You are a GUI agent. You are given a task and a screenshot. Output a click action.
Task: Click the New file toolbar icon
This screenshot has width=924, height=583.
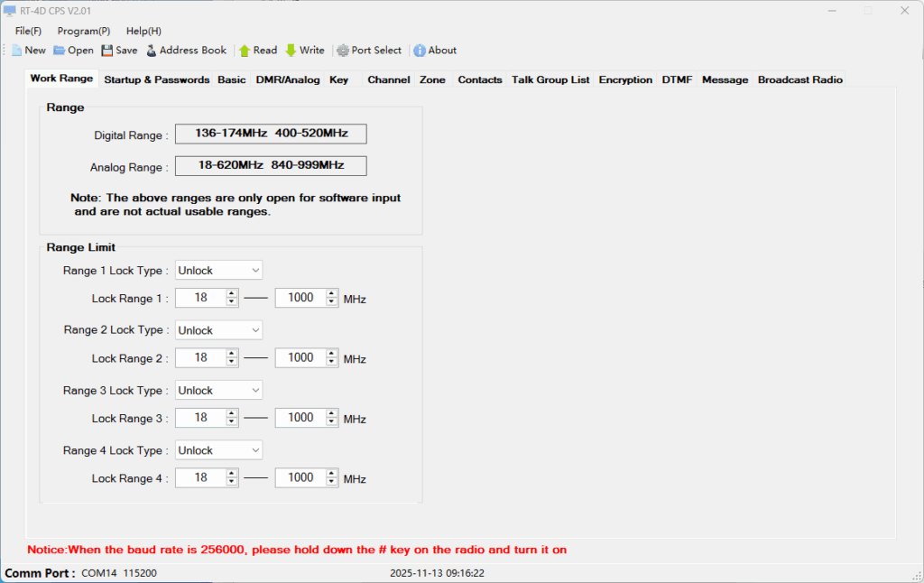16,51
